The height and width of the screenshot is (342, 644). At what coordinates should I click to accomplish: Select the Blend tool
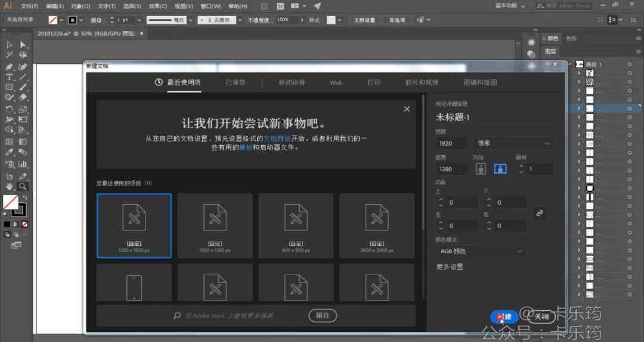click(x=23, y=153)
